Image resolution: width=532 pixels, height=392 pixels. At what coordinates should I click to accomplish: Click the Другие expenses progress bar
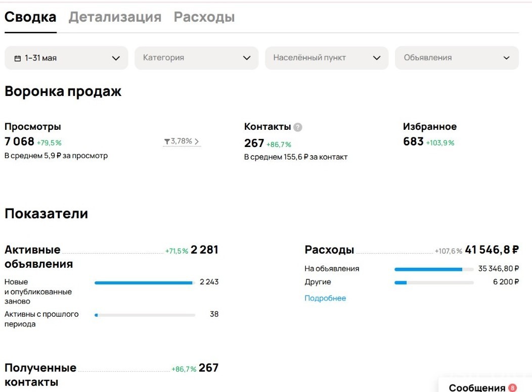pos(434,282)
